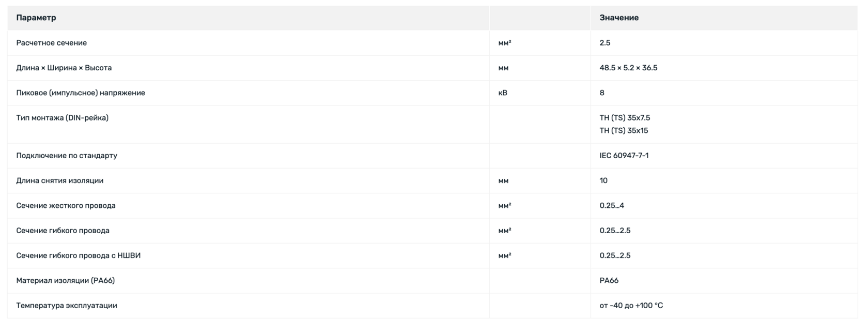Select "Сечение гибкого провода с НШВИ" label
This screenshot has height=333, width=868.
pyautogui.click(x=79, y=255)
